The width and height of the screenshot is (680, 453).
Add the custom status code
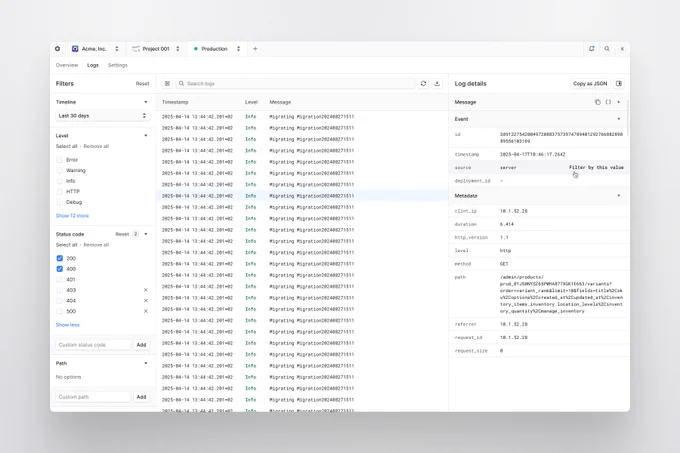(x=141, y=345)
